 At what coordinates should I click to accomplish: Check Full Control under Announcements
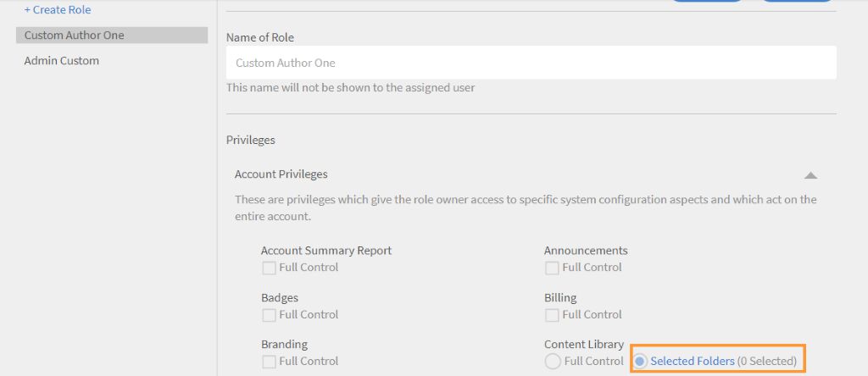(x=552, y=268)
